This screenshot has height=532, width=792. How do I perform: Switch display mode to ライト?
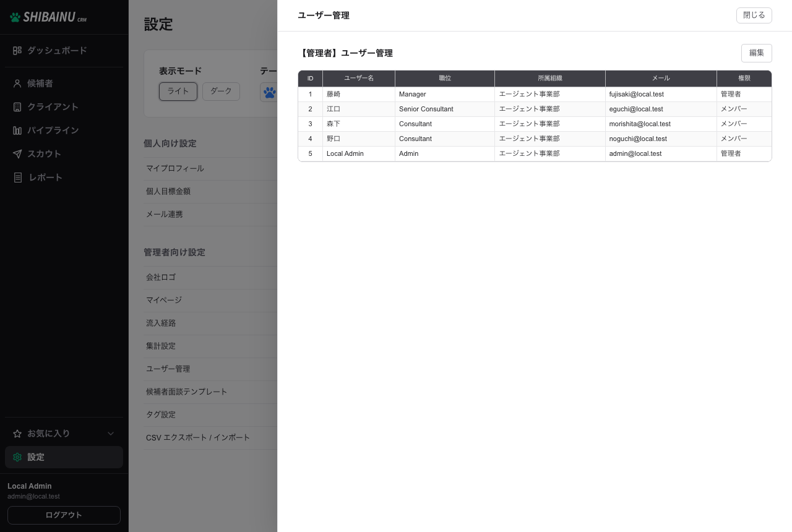coord(178,91)
